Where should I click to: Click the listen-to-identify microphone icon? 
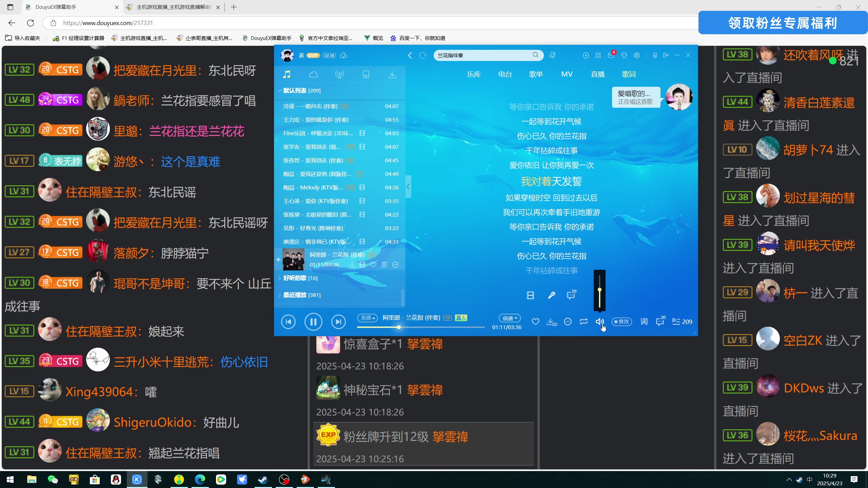point(552,55)
